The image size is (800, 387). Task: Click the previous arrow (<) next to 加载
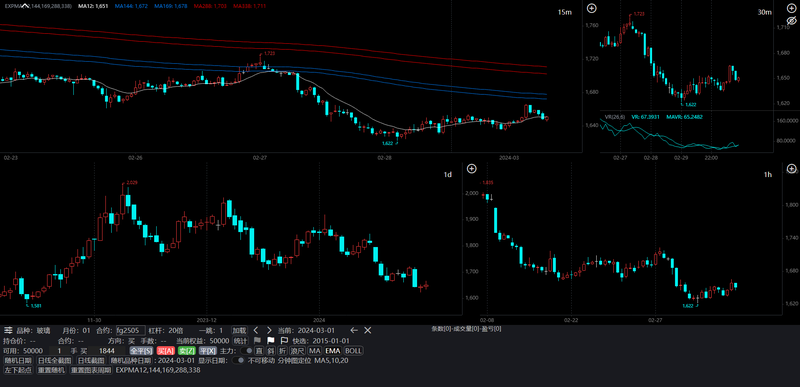point(256,330)
